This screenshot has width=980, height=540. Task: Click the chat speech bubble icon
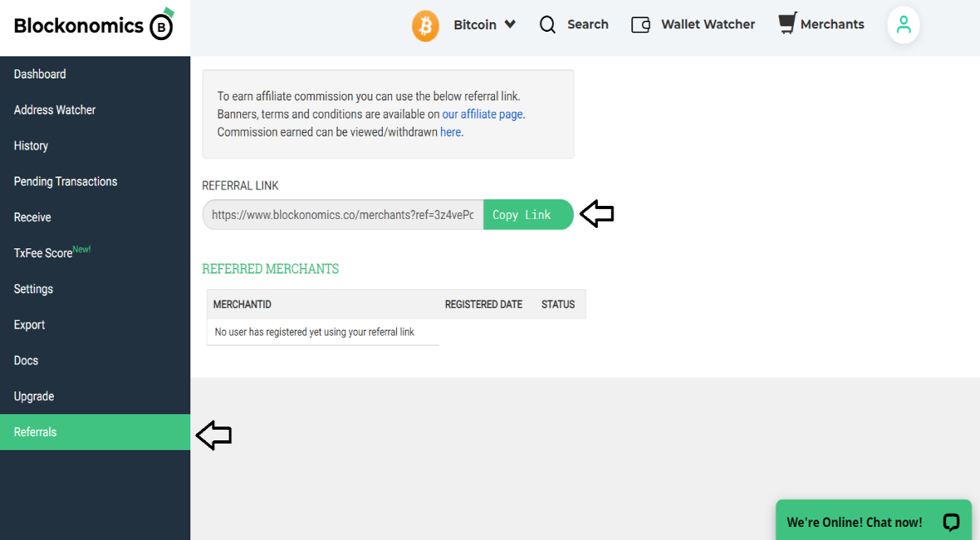pyautogui.click(x=951, y=522)
